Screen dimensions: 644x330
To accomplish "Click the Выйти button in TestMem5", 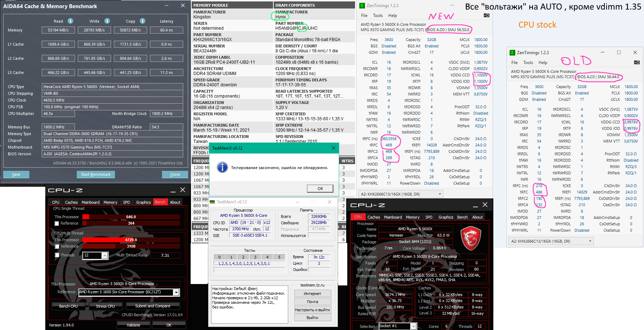I will (x=313, y=318).
